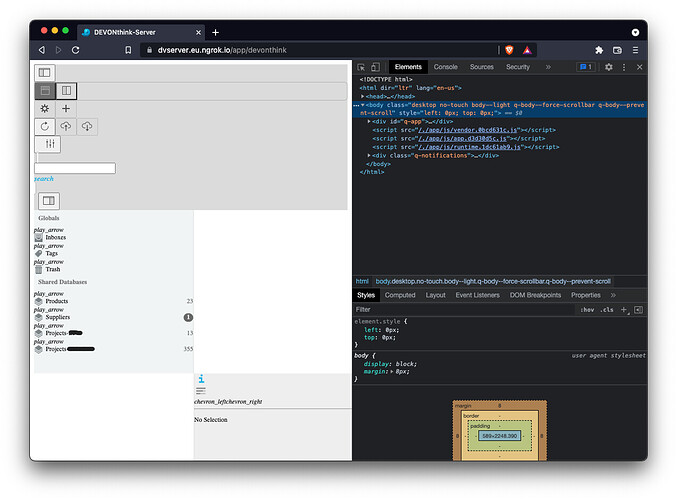
Task: Toggle the device toolbar in DevTools
Action: [x=376, y=67]
